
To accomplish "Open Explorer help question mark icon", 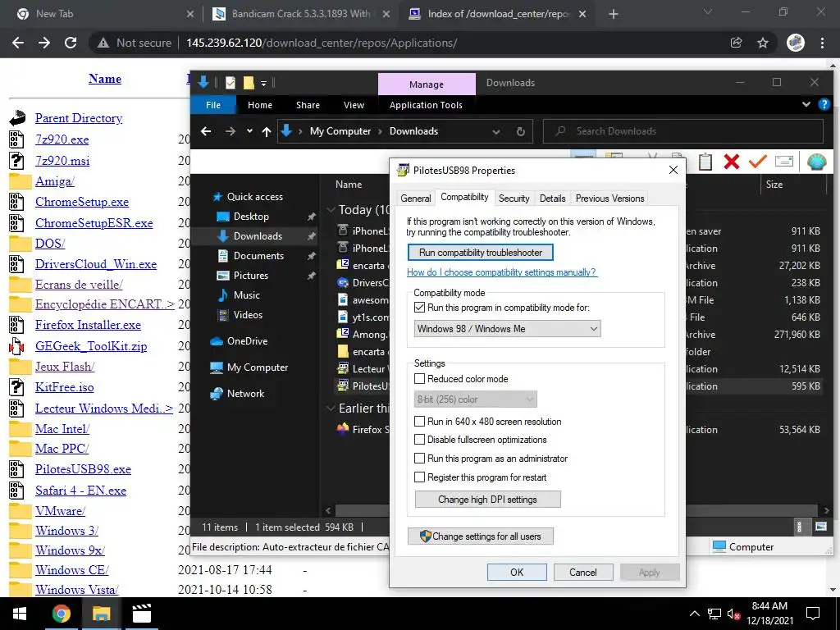I will pyautogui.click(x=824, y=104).
